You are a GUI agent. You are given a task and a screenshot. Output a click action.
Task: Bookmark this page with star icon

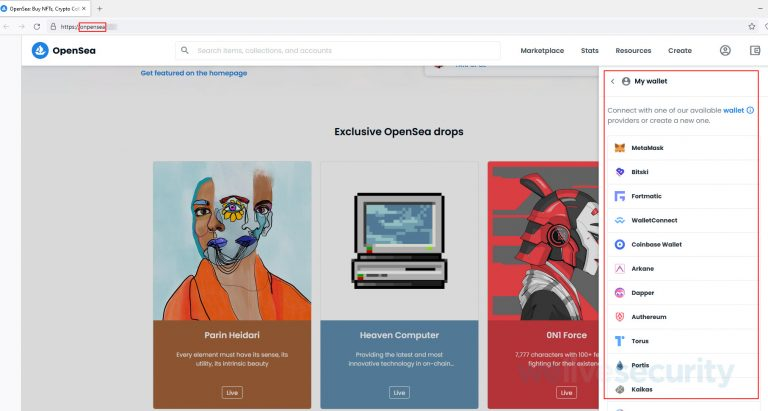coord(751,26)
